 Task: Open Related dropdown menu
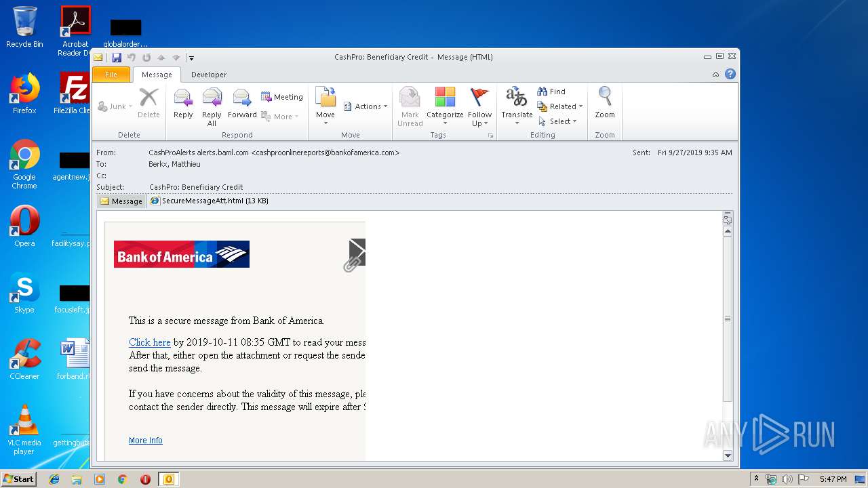point(560,106)
